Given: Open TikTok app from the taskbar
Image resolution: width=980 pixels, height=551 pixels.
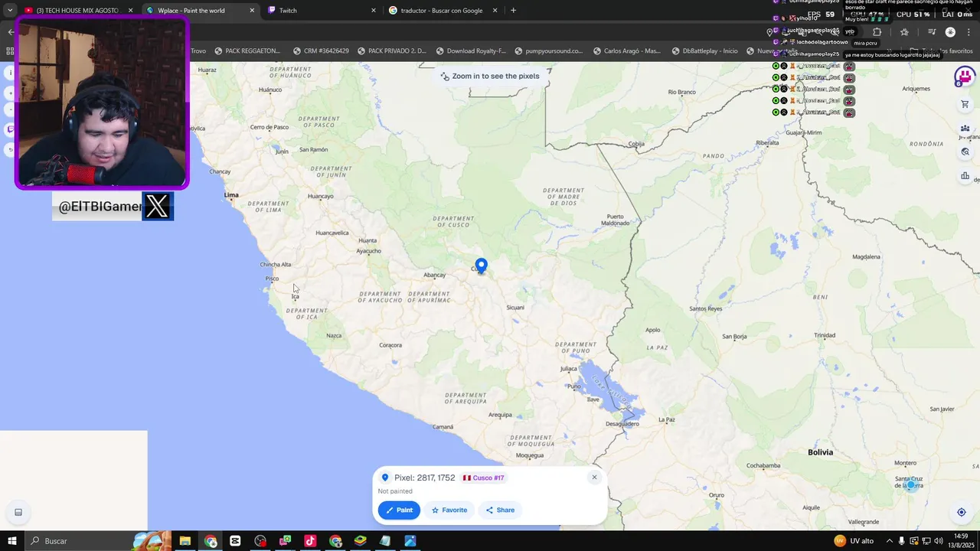Looking at the screenshot, I should click(x=310, y=541).
